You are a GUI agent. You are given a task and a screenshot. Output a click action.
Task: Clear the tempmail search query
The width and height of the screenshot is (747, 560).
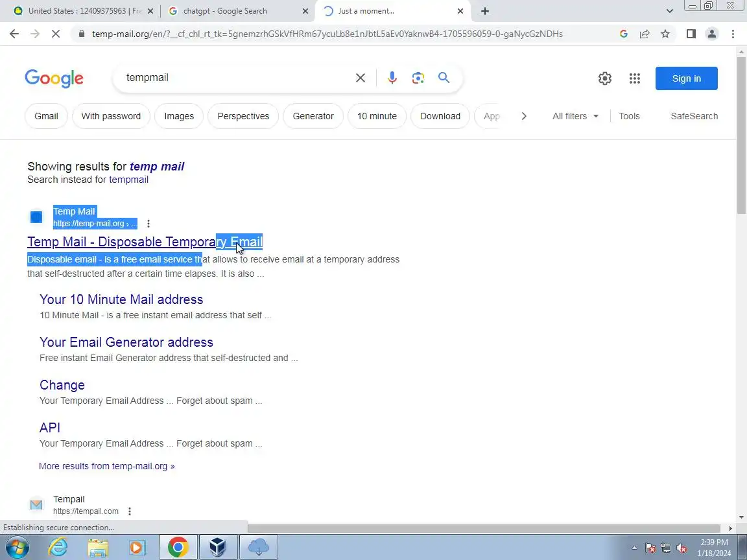pyautogui.click(x=361, y=78)
